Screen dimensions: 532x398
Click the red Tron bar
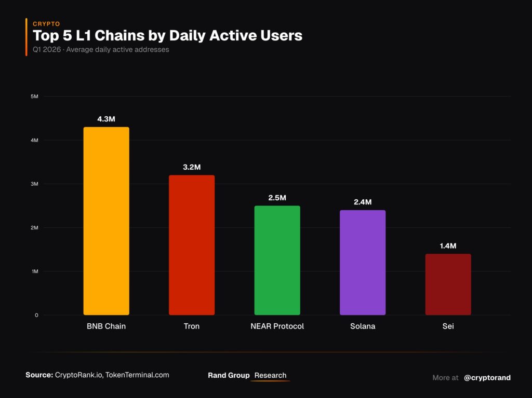(192, 245)
